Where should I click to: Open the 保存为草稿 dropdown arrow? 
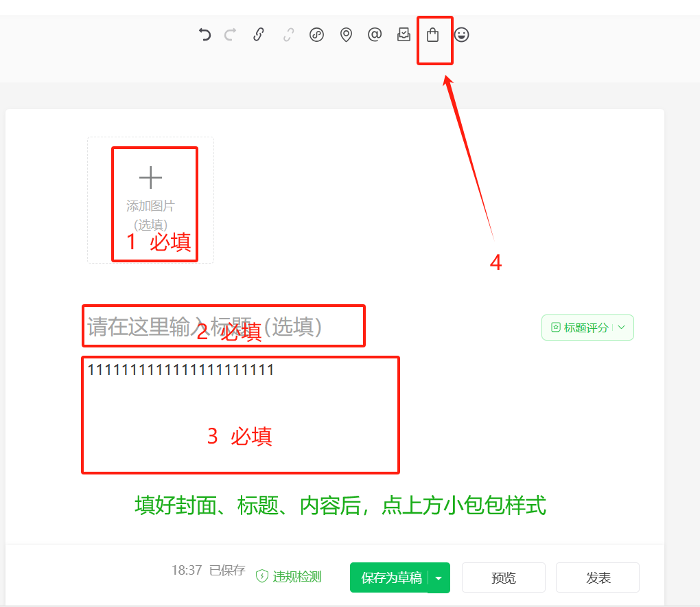[439, 577]
